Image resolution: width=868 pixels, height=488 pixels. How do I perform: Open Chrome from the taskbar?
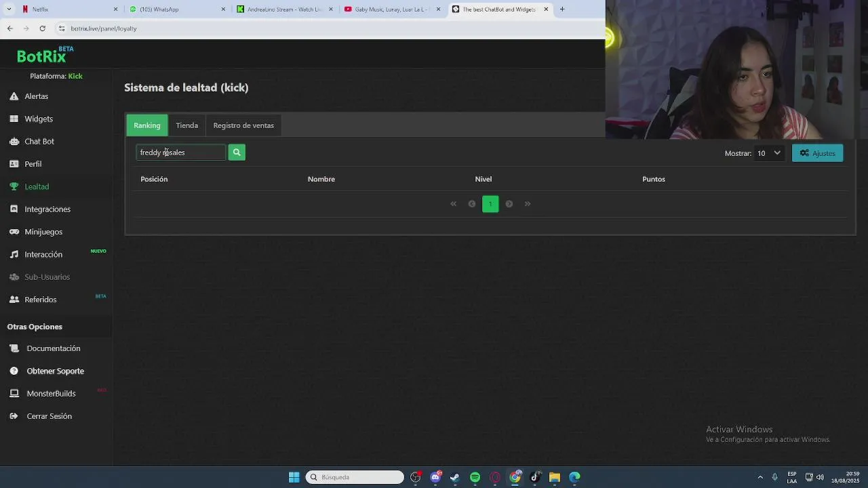515,477
